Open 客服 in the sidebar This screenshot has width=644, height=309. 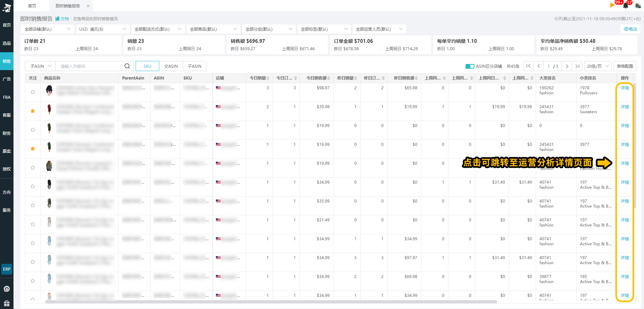click(7, 115)
